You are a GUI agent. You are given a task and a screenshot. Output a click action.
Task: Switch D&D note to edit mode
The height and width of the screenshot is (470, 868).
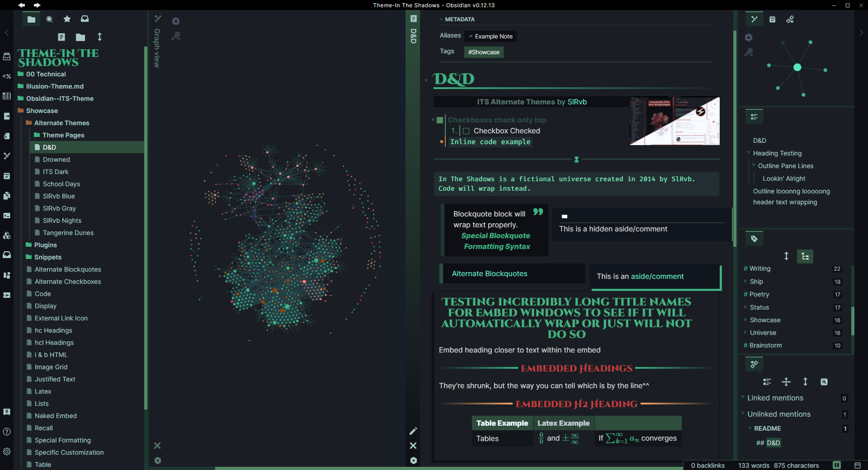(x=413, y=431)
